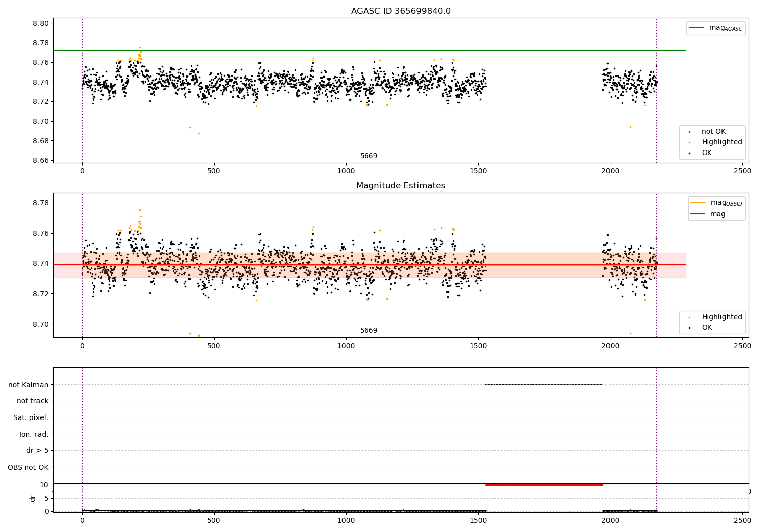This screenshot has height=532, width=760.
Task: Click the '5669' label in Magnitude Estimates plot
Action: click(x=369, y=331)
